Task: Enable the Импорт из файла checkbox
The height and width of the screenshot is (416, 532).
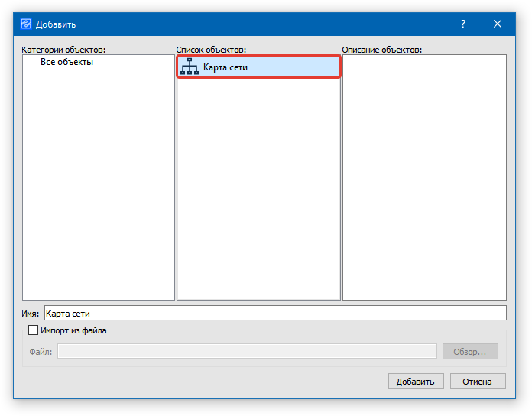Action: point(33,330)
